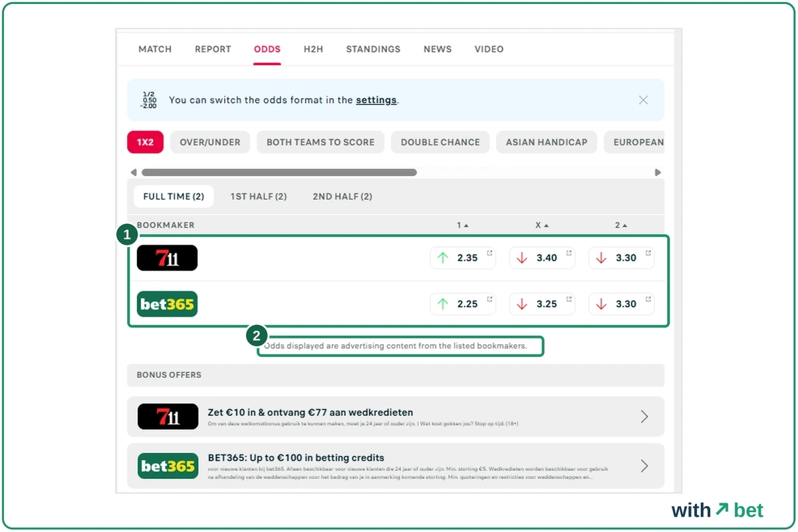Viewport: 798px width, 532px height.
Task: Choose the OVER/UNDER odds type
Action: pos(210,142)
